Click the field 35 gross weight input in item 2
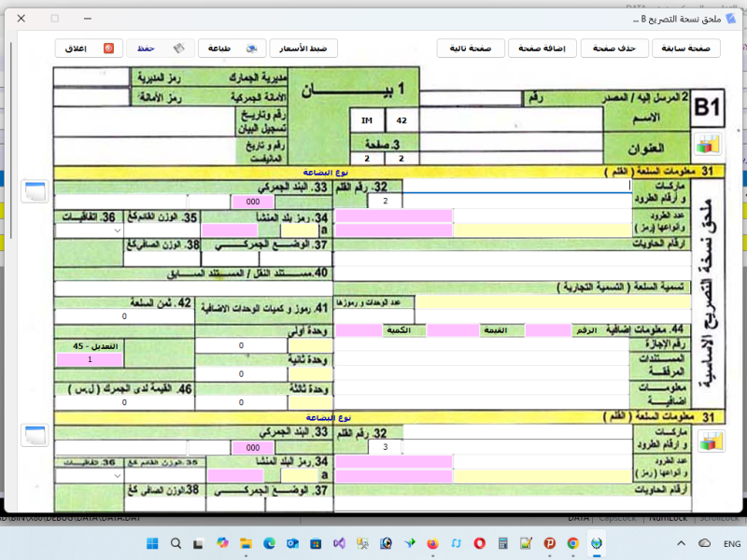The width and height of the screenshot is (747, 560). [x=162, y=231]
